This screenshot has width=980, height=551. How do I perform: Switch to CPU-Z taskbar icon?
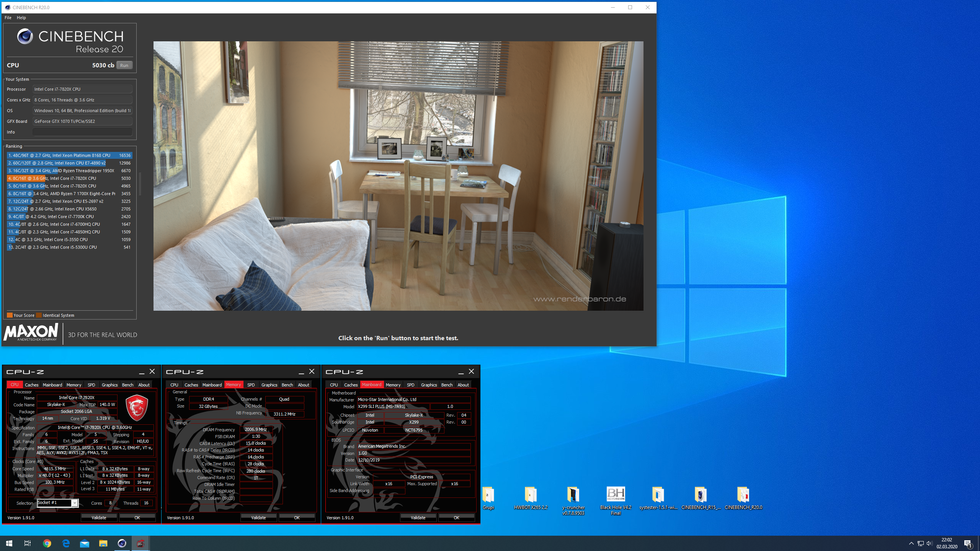[140, 543]
